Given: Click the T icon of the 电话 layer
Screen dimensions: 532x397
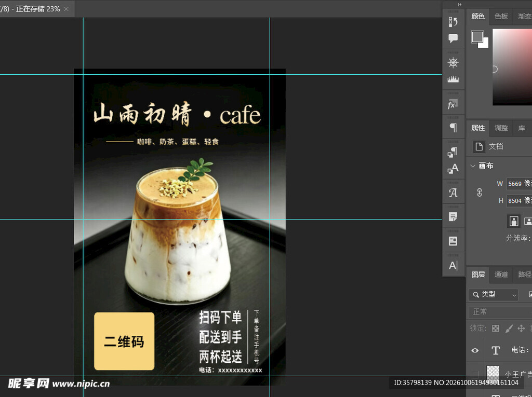Looking at the screenshot, I should (x=495, y=350).
